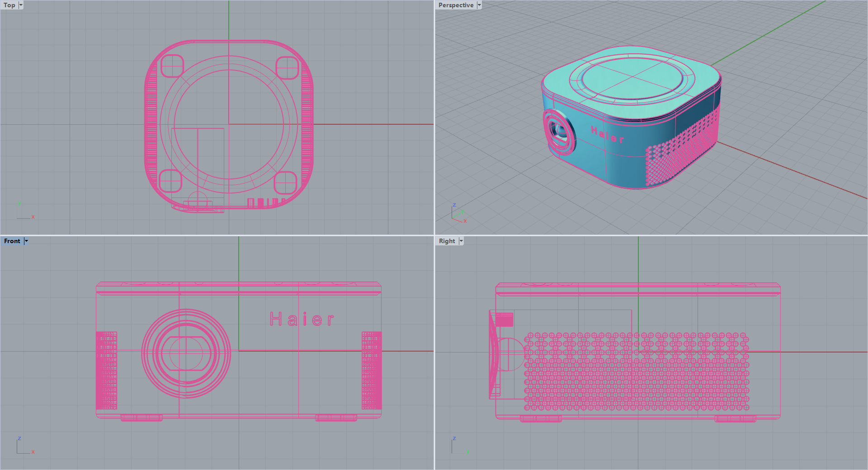Expand the Right viewport menu arrow
The image size is (868, 470).
(461, 241)
